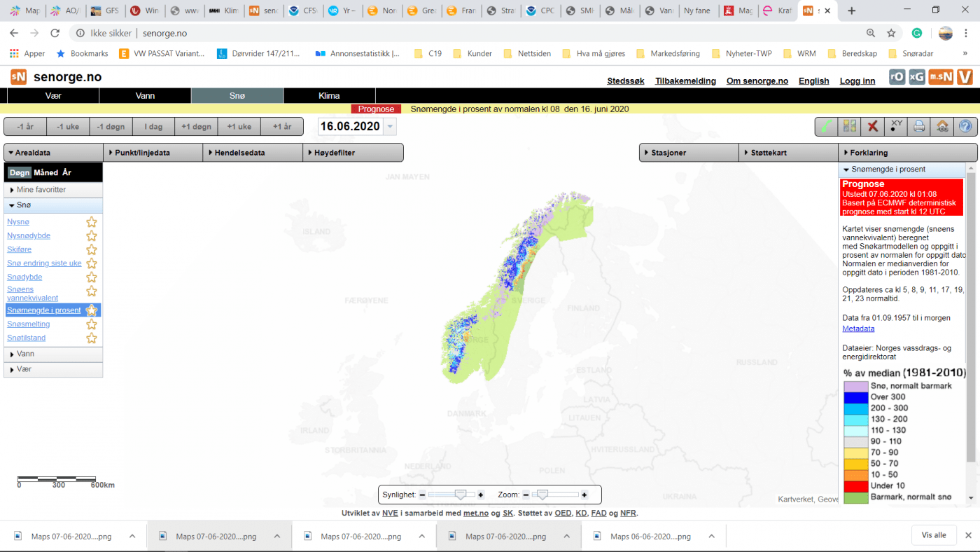Image resolution: width=980 pixels, height=552 pixels.
Task: Toggle favorite star beside Snøsmelting
Action: coord(91,324)
